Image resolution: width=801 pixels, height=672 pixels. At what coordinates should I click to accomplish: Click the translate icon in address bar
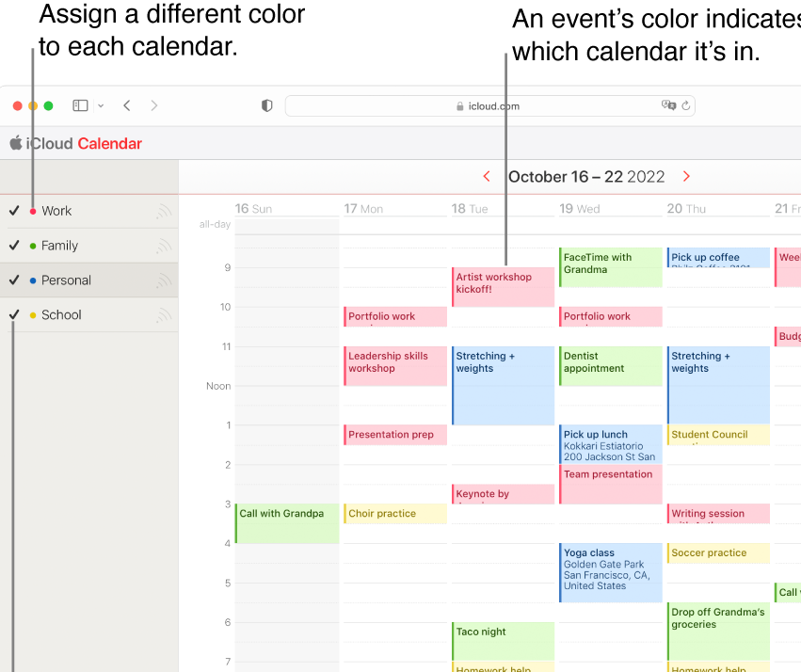[x=668, y=106]
